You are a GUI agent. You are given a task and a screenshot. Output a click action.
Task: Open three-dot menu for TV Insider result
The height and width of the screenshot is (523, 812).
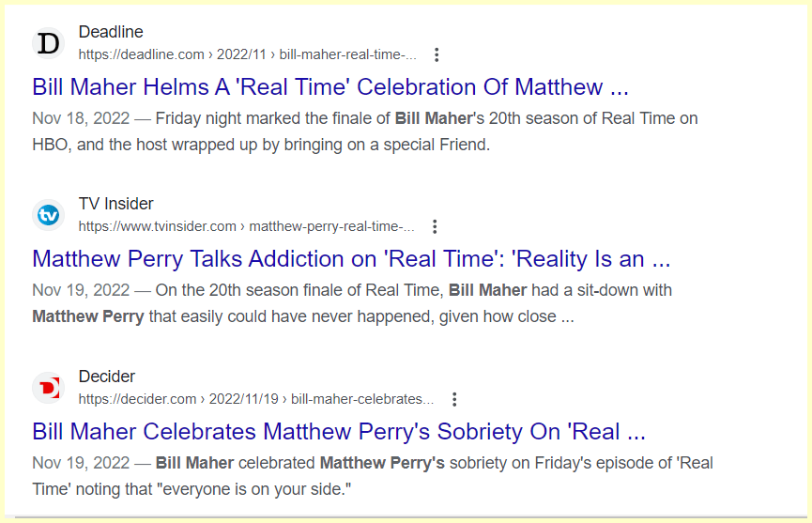pos(434,226)
